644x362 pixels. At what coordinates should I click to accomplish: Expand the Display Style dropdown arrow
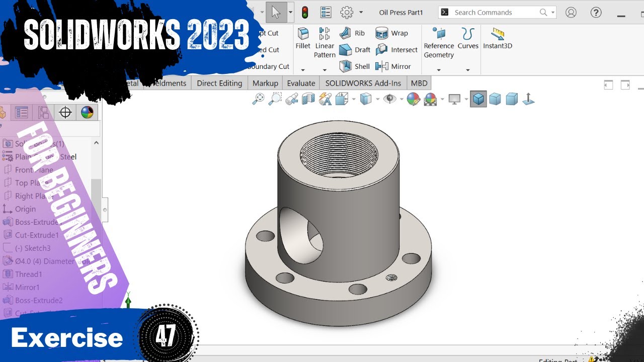pos(377,99)
